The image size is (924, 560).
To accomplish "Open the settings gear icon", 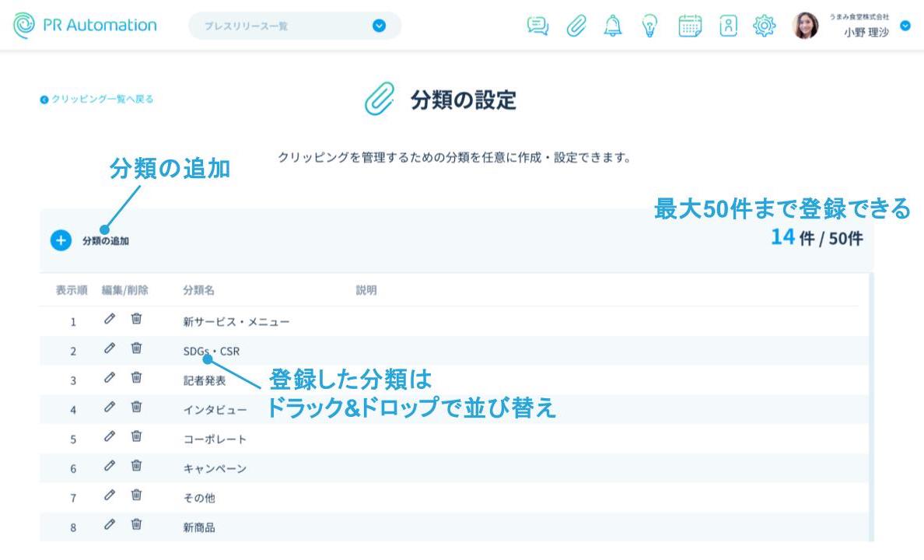I will 765,26.
